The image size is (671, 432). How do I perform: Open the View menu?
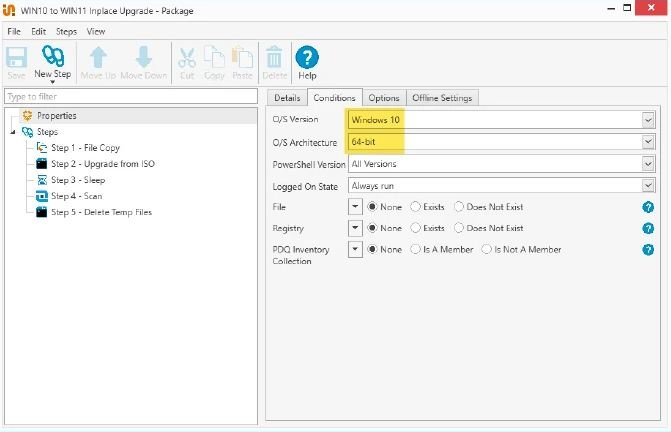coord(96,32)
